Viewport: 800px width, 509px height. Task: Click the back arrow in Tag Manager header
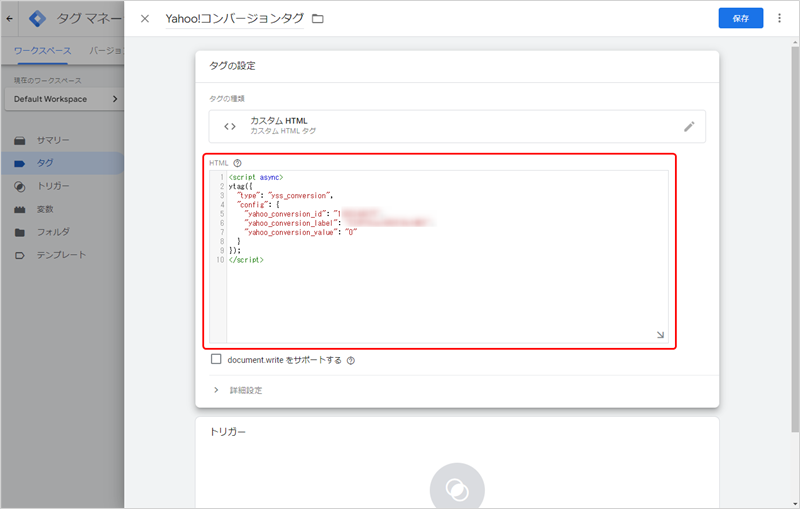(x=10, y=18)
